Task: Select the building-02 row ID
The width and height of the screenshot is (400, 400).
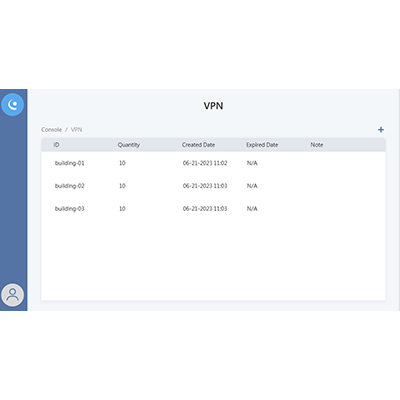Action: pyautogui.click(x=70, y=186)
